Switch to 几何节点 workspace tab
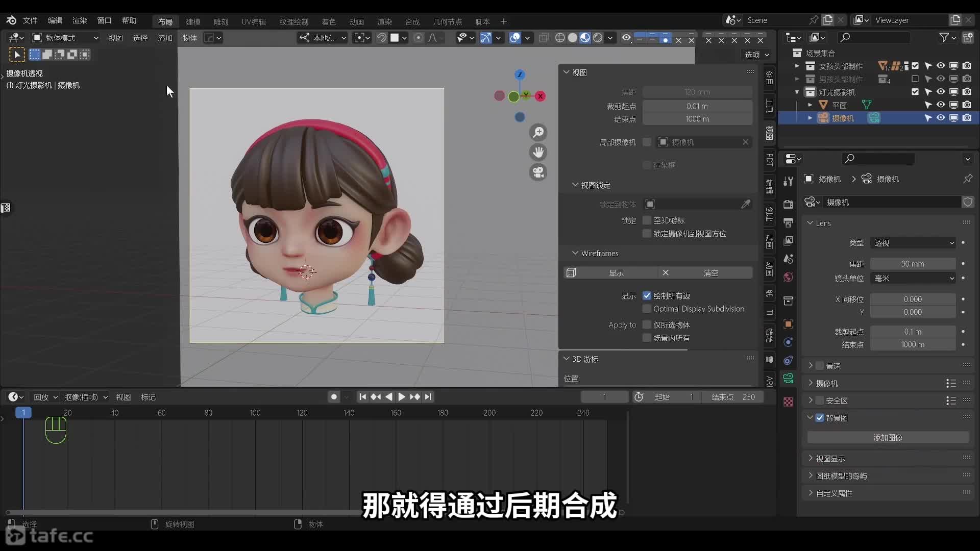Viewport: 980px width, 551px height. [447, 21]
